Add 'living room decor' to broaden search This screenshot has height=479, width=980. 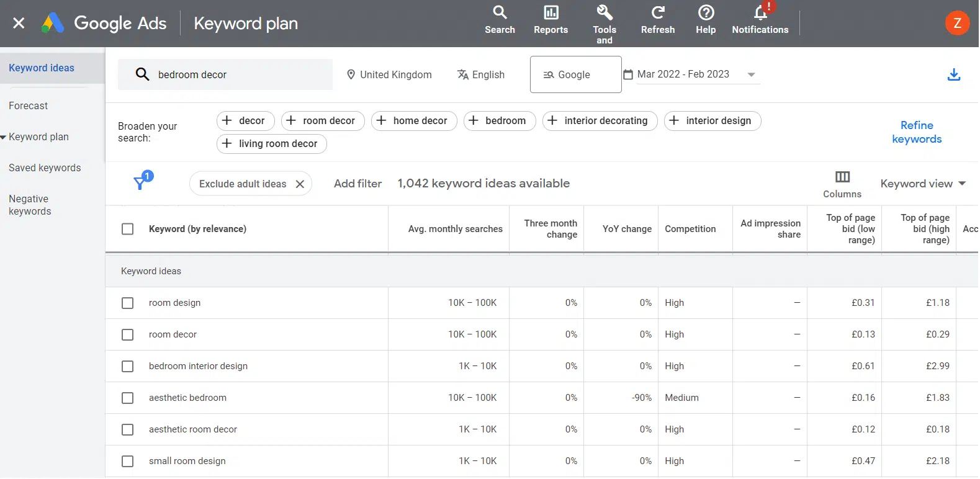coord(271,144)
